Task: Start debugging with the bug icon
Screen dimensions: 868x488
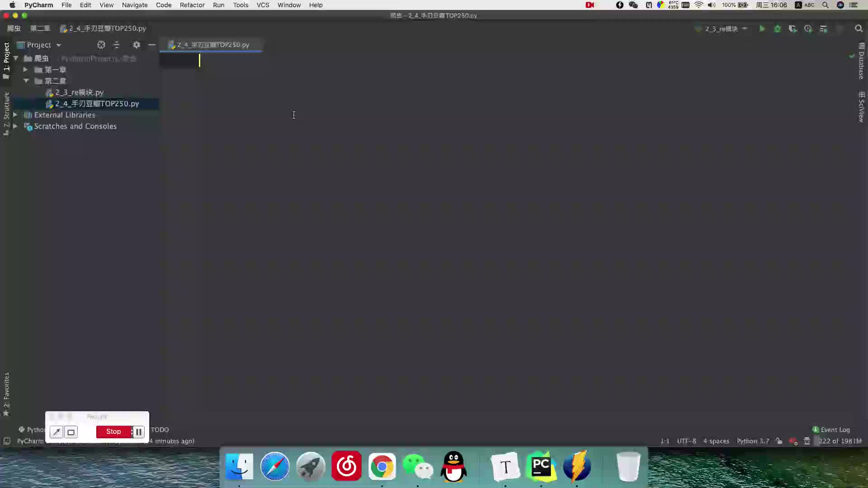Action: click(777, 28)
